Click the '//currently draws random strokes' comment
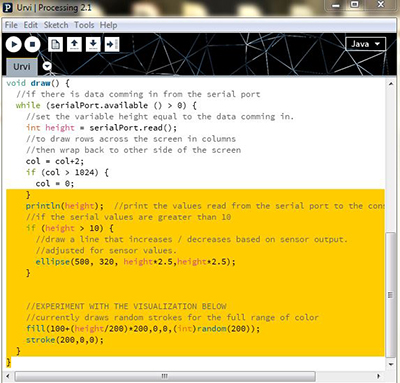 pos(172,317)
